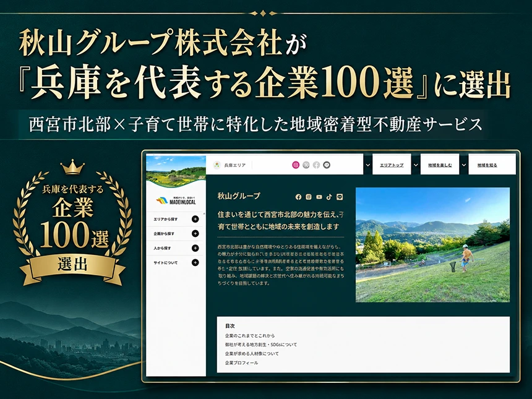Open chevron dropdown before 地域を知る

click(x=464, y=165)
